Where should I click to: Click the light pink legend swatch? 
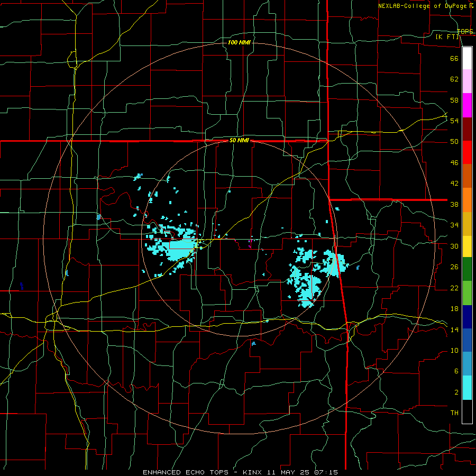pos(467,81)
